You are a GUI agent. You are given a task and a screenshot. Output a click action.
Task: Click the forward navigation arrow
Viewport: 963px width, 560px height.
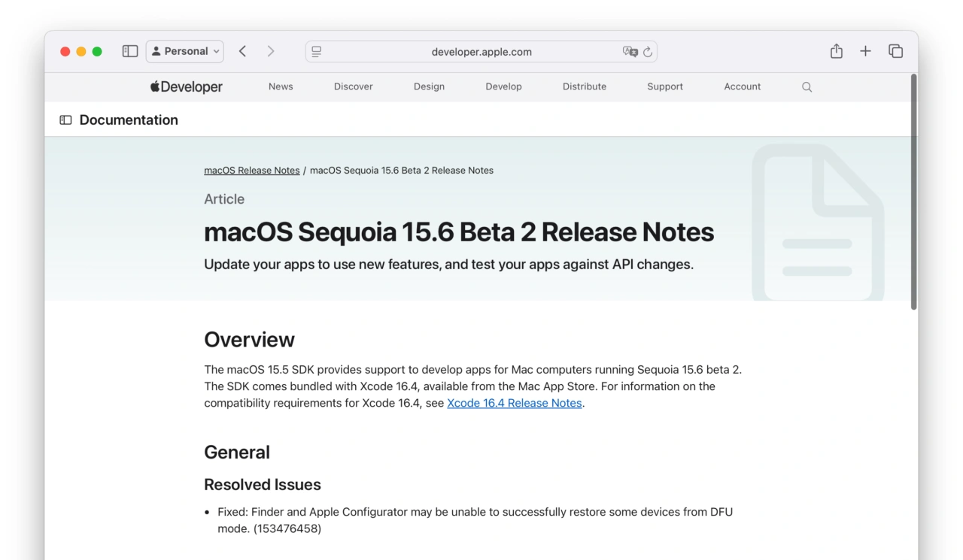[x=271, y=51]
